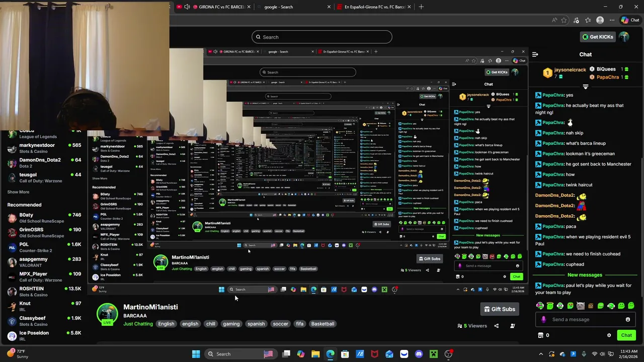Open the 5 Viewers count
Viewport: 644px width, 362px height.
tap(472, 326)
